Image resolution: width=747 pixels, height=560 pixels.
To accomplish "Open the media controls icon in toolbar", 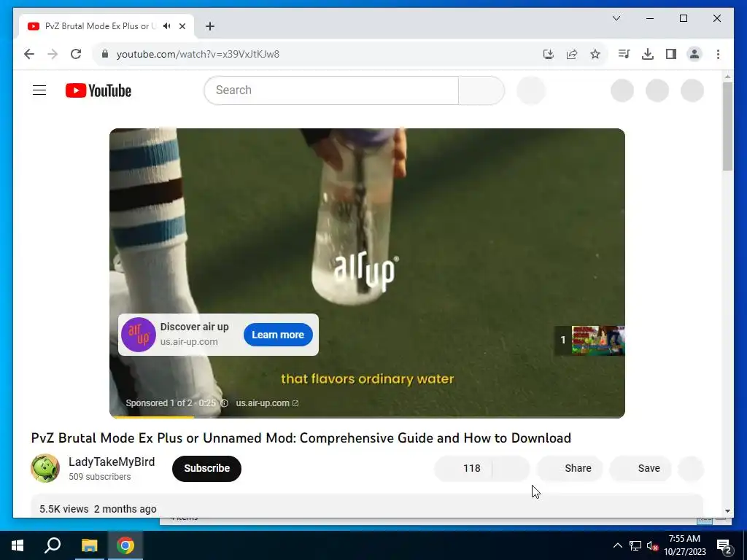I will pyautogui.click(x=624, y=54).
